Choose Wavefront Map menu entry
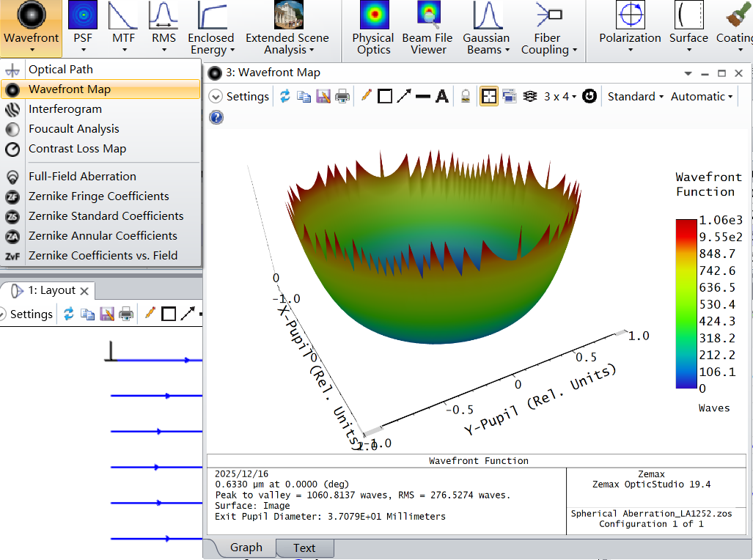The image size is (753, 560). click(101, 89)
